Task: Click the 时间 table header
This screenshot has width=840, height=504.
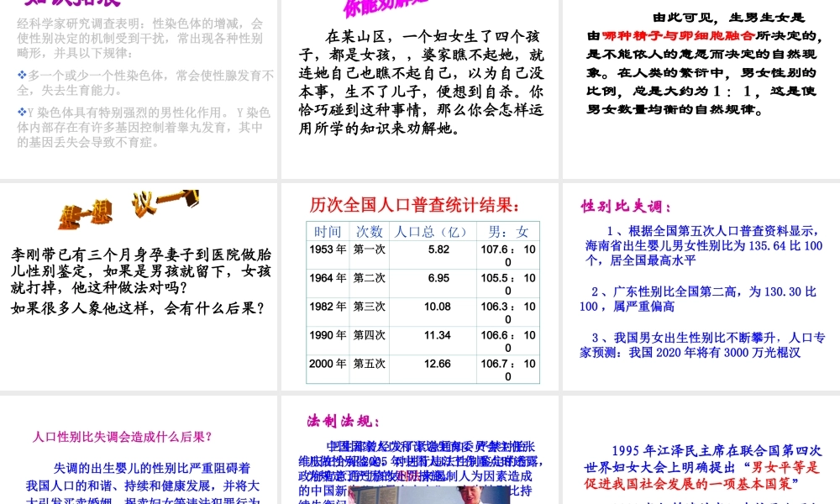Action: pyautogui.click(x=328, y=231)
